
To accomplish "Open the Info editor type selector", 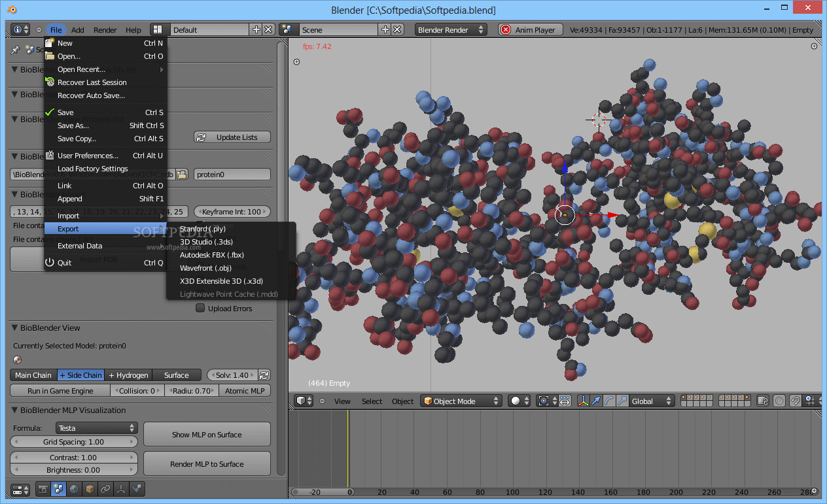I will click(x=21, y=29).
